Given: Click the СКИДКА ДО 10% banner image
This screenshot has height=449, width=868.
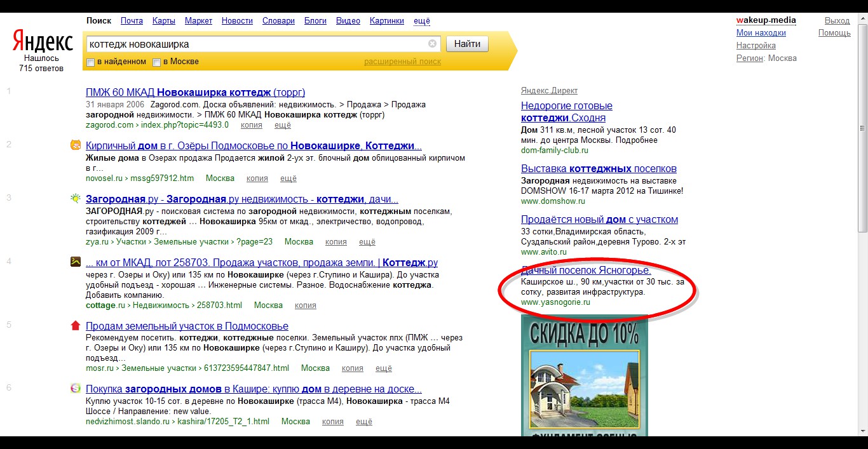Looking at the screenshot, I should point(584,375).
